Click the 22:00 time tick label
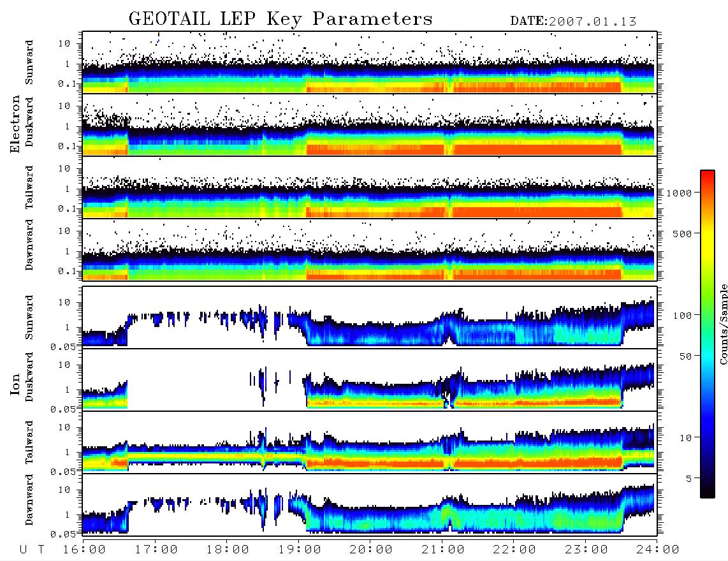 514,550
